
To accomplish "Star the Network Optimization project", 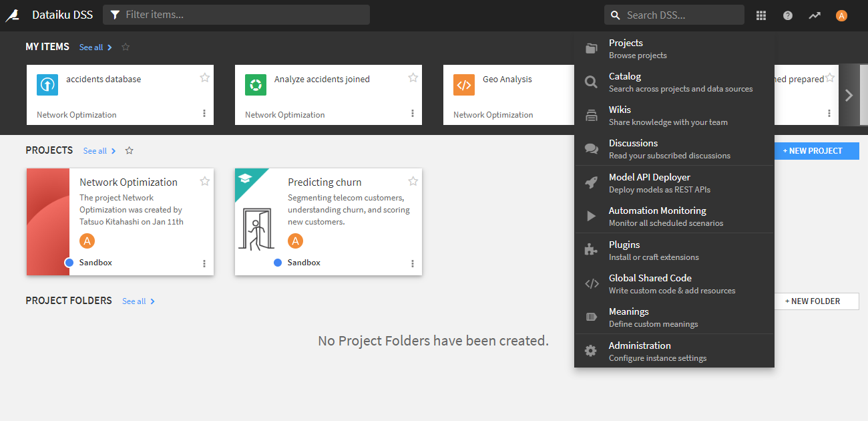I will 204,181.
